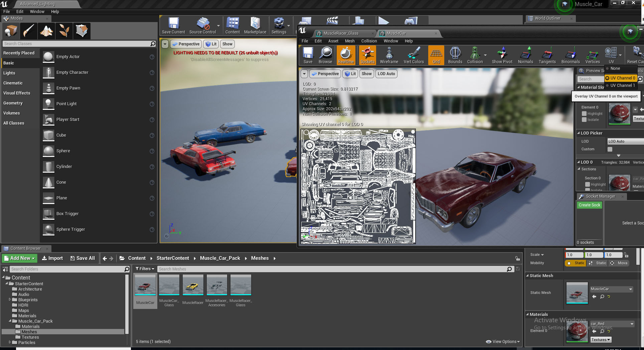This screenshot has width=644, height=350.
Task: Click Save All button
Action: (83, 258)
